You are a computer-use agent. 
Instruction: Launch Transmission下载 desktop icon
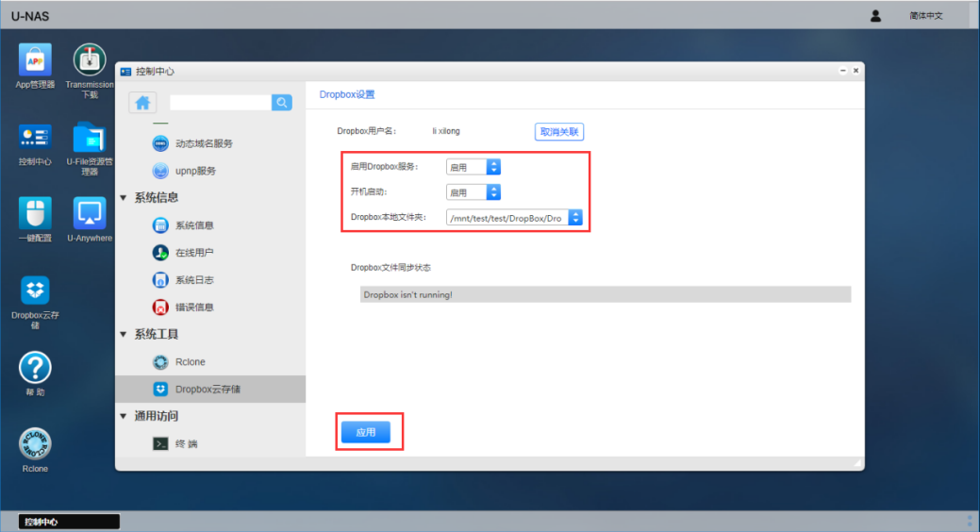point(90,60)
